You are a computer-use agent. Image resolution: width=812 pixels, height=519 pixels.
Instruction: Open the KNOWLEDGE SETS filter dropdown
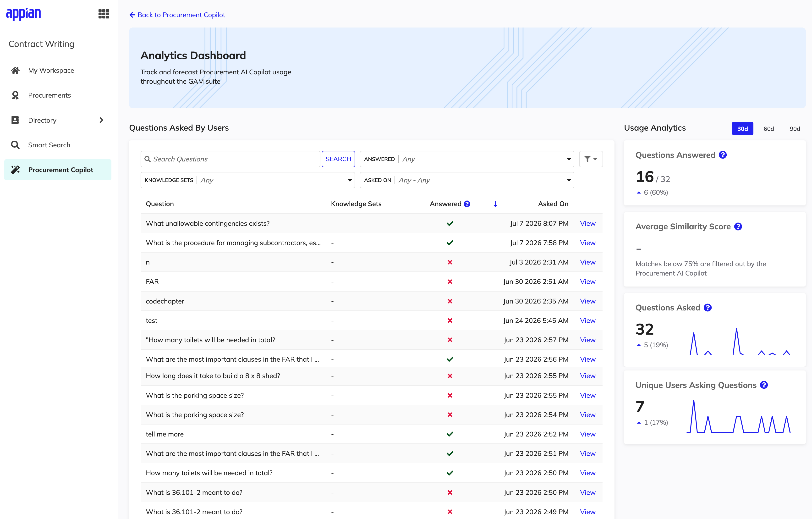click(x=247, y=180)
